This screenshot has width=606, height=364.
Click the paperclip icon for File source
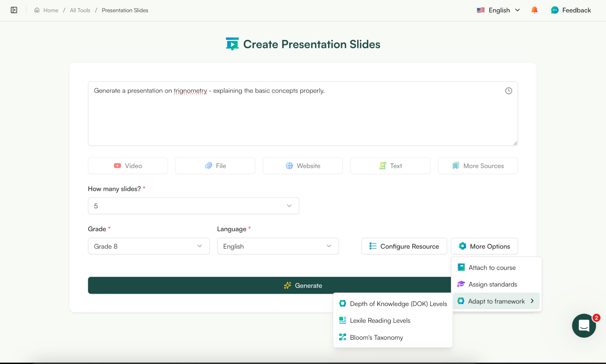209,165
